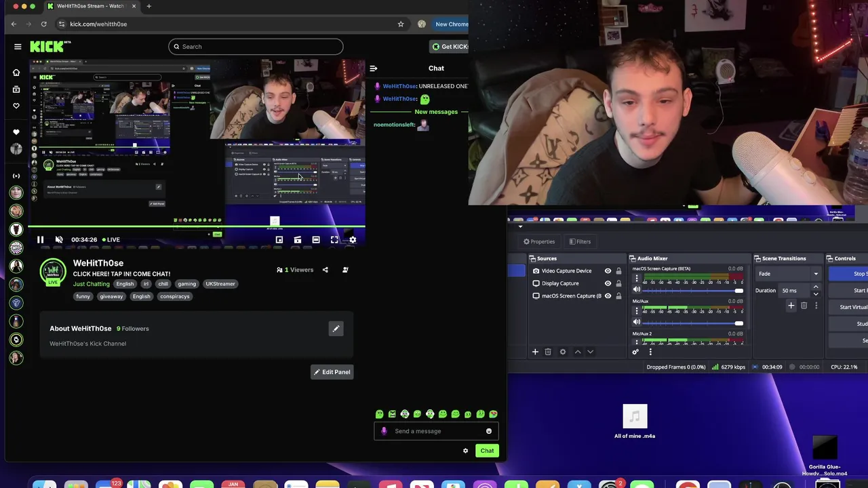The image size is (868, 488).
Task: Enable mini player mode in stream player
Action: [279, 239]
